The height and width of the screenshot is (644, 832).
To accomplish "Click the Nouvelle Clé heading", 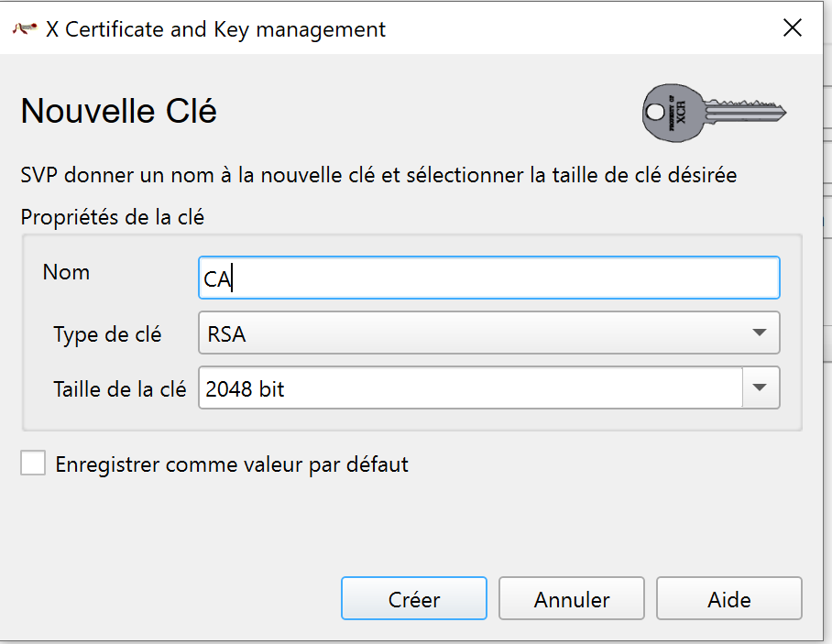I will (118, 112).
